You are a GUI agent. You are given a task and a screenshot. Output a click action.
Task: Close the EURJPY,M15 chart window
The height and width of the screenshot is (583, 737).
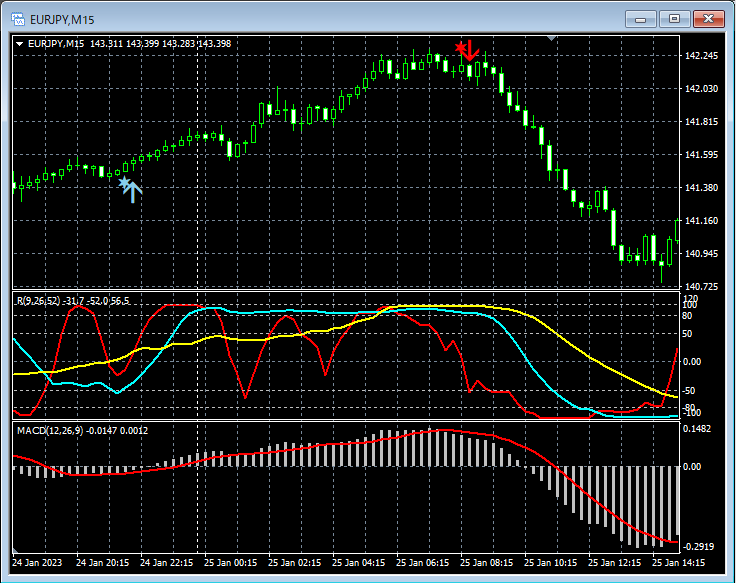click(709, 19)
